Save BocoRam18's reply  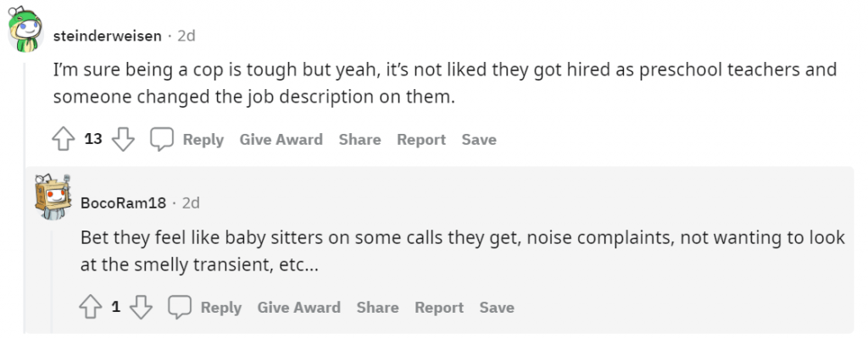[497, 308]
